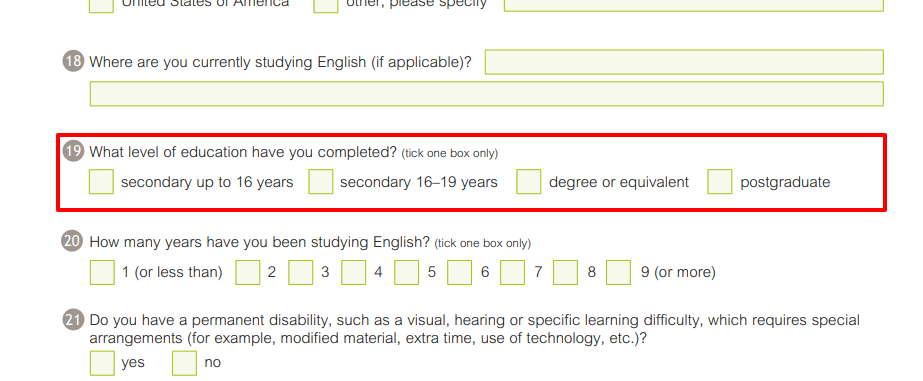Screen dimensions: 923x381
Task: Tick the 3 years studying English box
Action: 301,272
